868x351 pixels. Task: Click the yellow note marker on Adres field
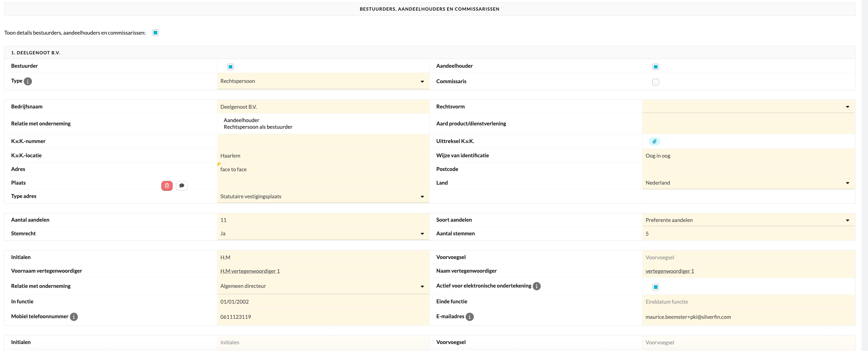(x=219, y=164)
